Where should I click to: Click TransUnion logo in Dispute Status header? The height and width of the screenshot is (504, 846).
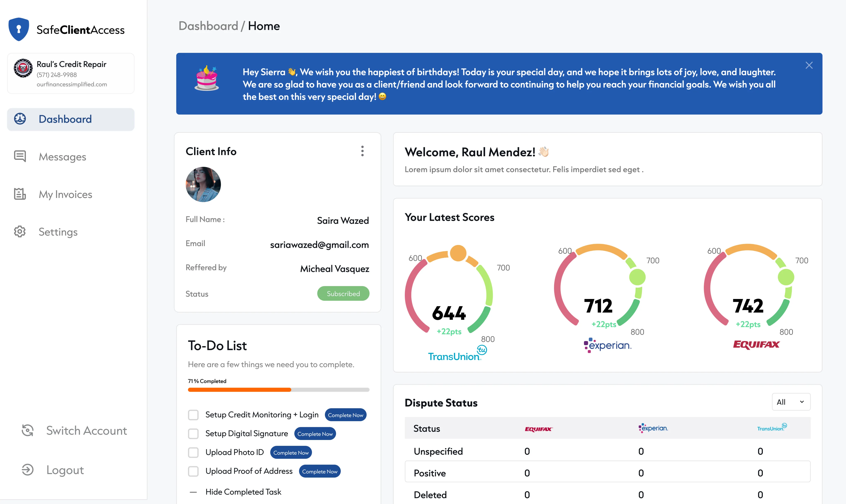(772, 428)
